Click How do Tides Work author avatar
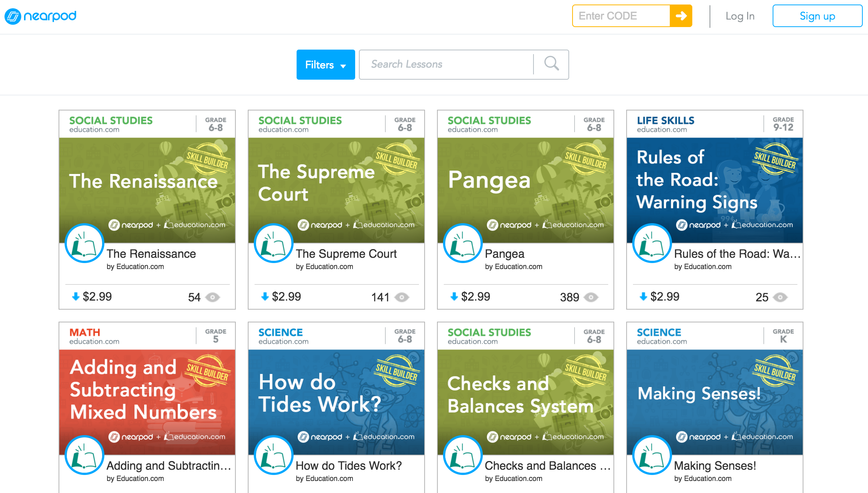 (x=274, y=455)
